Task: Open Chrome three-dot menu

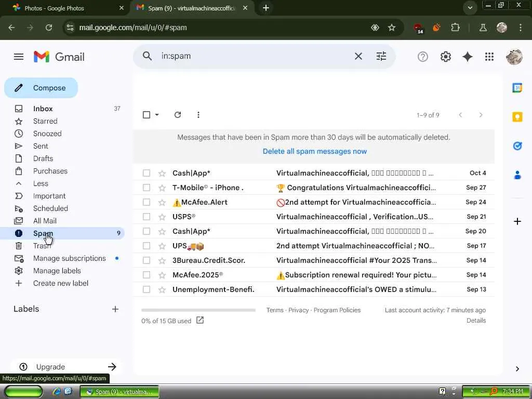Action: point(520,28)
